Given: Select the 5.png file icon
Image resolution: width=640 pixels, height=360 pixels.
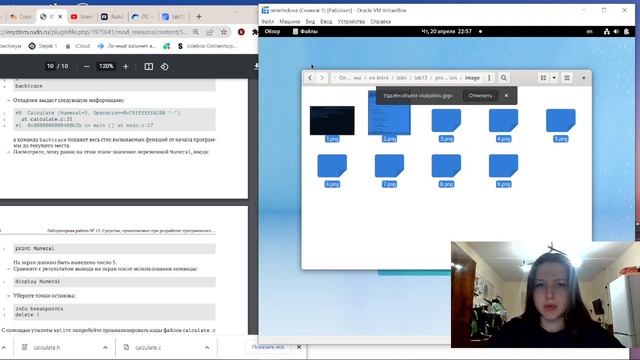Looking at the screenshot, I should pos(560,120).
